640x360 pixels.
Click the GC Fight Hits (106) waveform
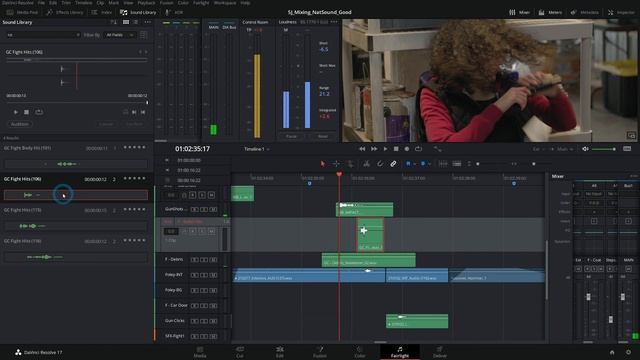click(76, 195)
